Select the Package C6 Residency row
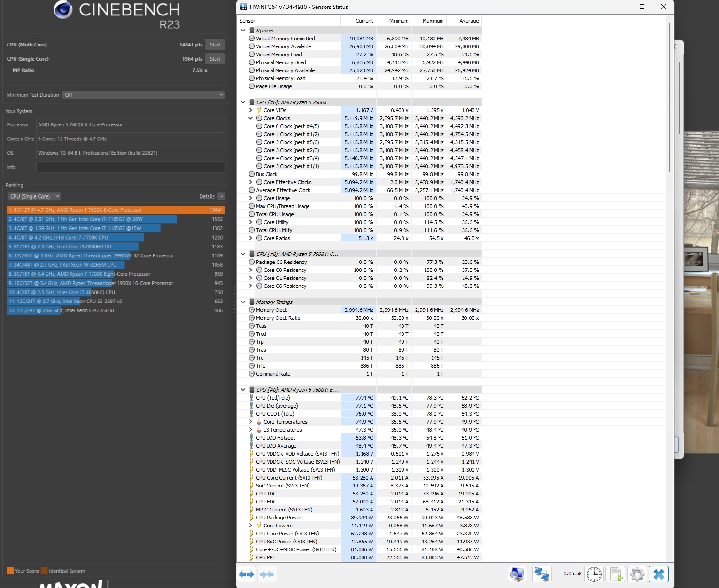719x588 pixels. tap(359, 262)
